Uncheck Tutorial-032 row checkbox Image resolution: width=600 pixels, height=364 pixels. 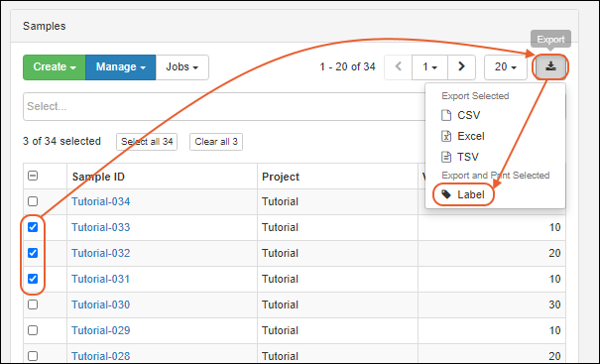[33, 253]
